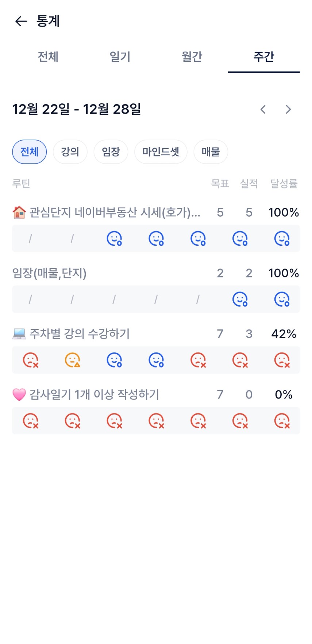The height and width of the screenshot is (644, 312).
Task: Tap first red sad face in 감사일기 row
Action: (31, 420)
